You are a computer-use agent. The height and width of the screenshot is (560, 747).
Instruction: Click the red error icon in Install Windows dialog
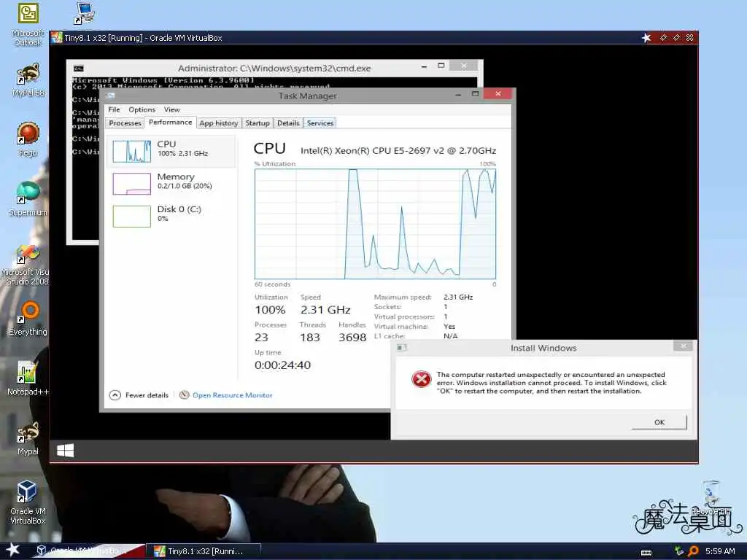[x=421, y=379]
